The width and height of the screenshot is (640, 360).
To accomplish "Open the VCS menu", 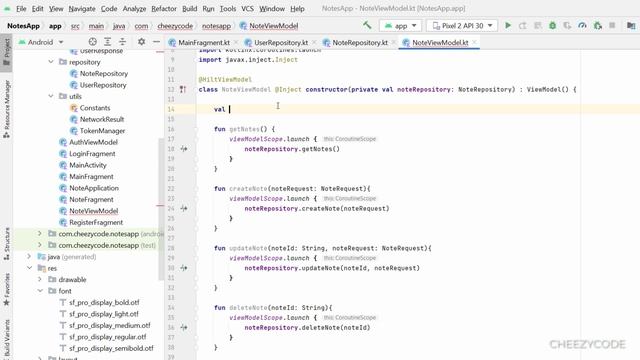I will pyautogui.click(x=247, y=9).
